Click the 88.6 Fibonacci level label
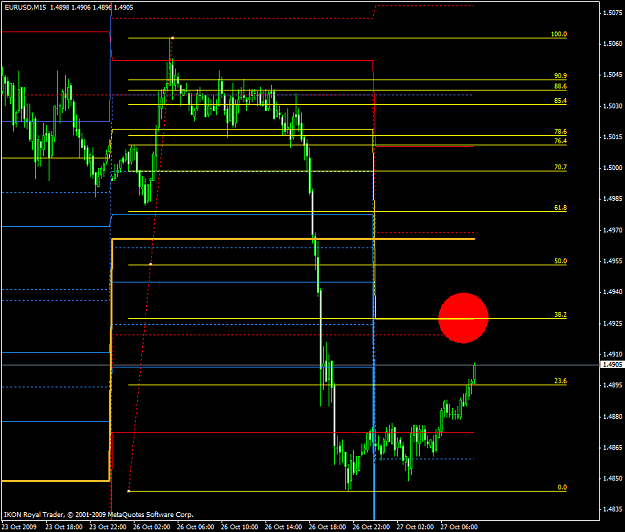625x532 pixels. tap(560, 86)
